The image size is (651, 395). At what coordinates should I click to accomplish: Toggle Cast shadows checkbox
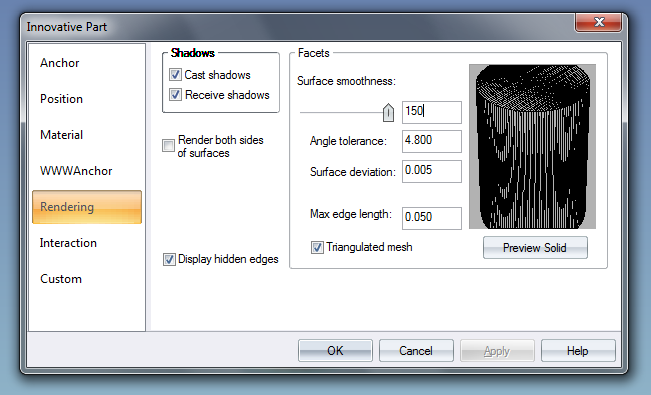click(175, 75)
